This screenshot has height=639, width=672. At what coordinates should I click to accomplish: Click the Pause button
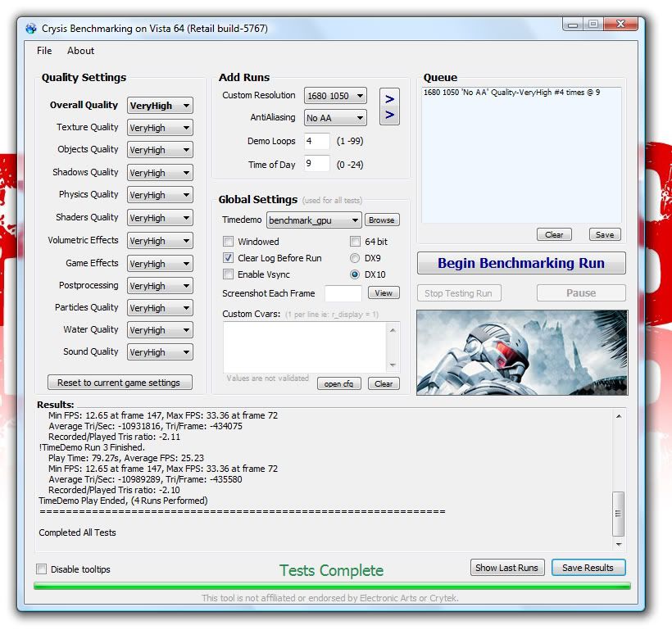pyautogui.click(x=581, y=293)
